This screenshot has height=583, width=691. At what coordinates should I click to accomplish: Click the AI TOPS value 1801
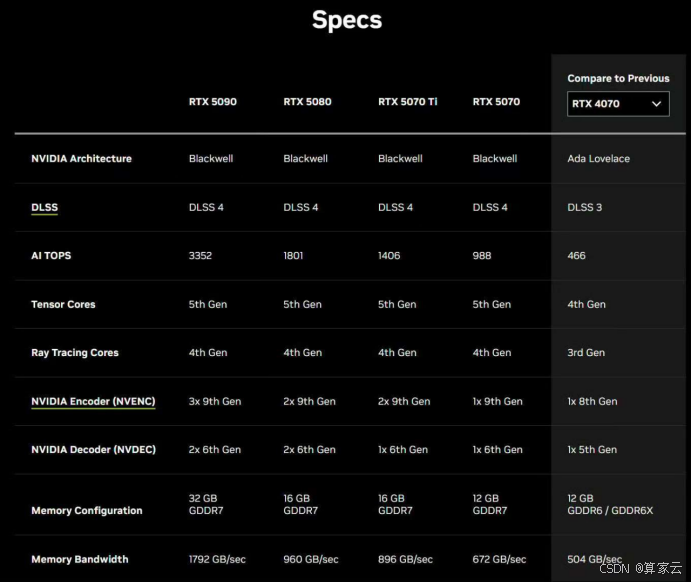coord(293,256)
